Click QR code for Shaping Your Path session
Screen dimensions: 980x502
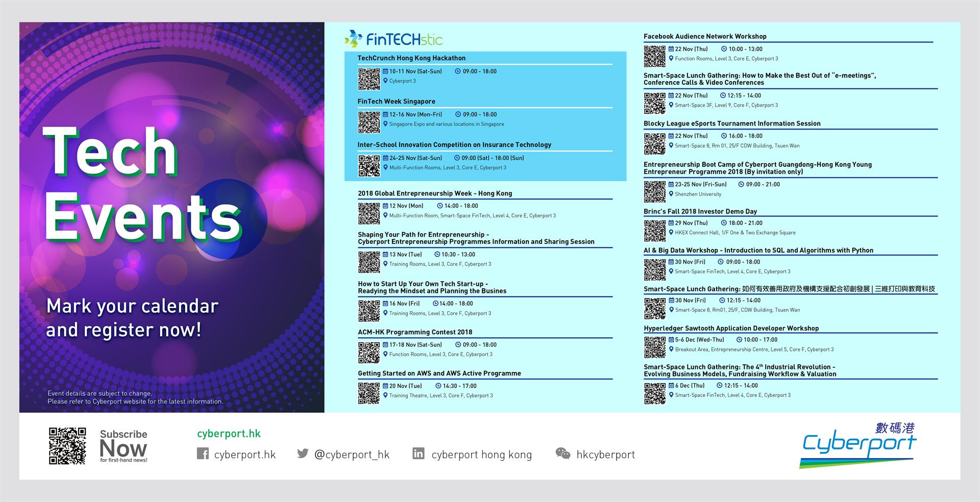coord(369,262)
